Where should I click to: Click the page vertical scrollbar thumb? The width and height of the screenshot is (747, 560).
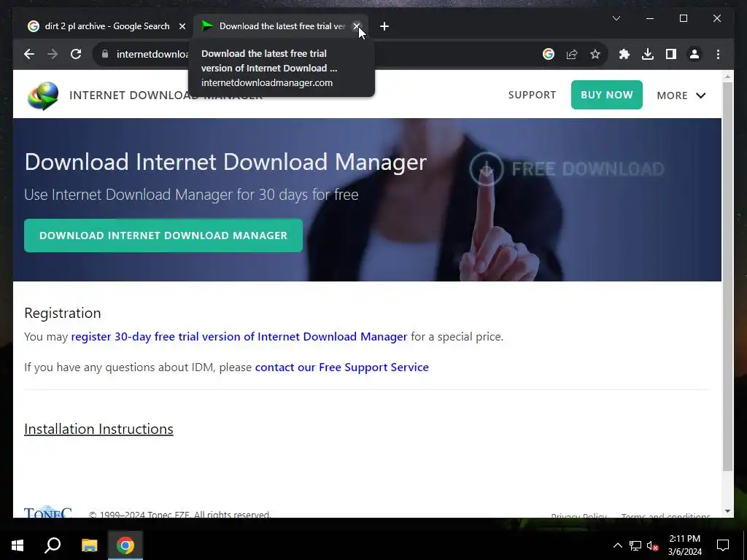(727, 276)
